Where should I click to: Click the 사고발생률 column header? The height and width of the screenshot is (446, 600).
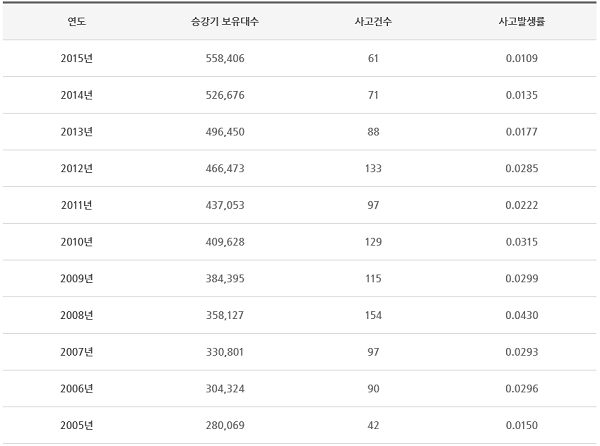[522, 21]
